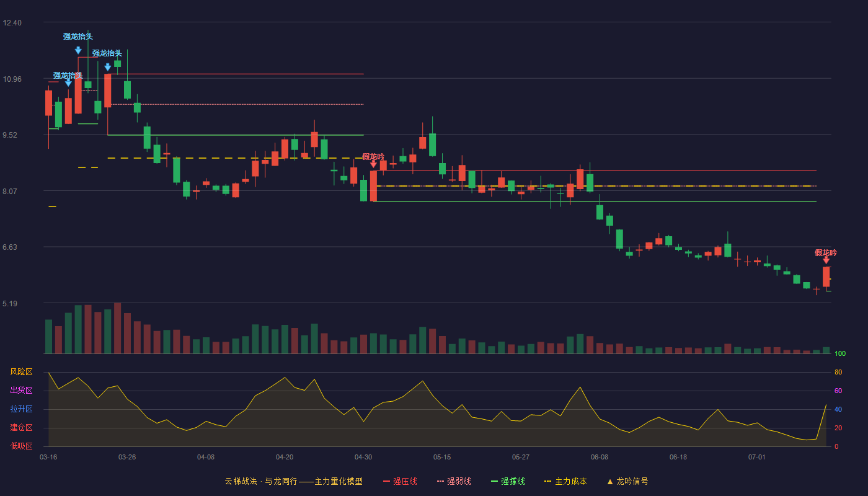Click the 03-26 date label
868x496 pixels.
pos(127,457)
